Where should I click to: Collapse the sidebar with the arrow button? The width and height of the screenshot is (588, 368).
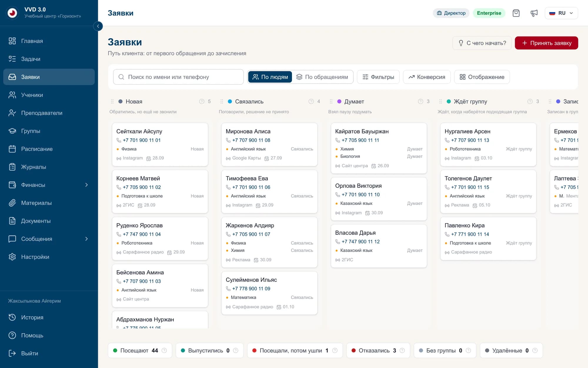coord(98,26)
